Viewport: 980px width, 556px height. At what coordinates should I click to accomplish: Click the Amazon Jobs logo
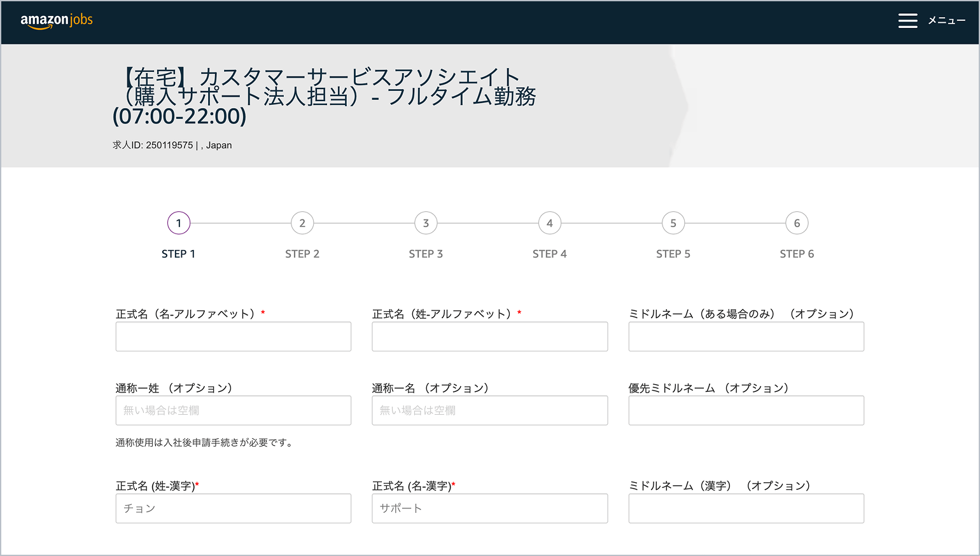57,21
